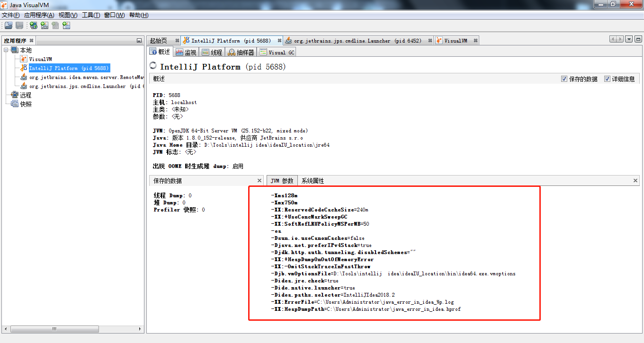Click the JMX toolbar icon
This screenshot has width=644, height=343.
click(x=45, y=26)
